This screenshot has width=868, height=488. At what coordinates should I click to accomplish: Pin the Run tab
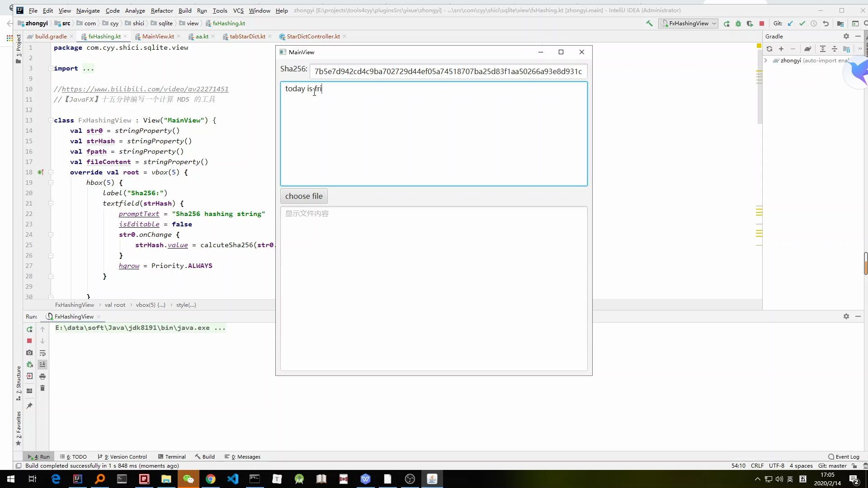pos(29,406)
